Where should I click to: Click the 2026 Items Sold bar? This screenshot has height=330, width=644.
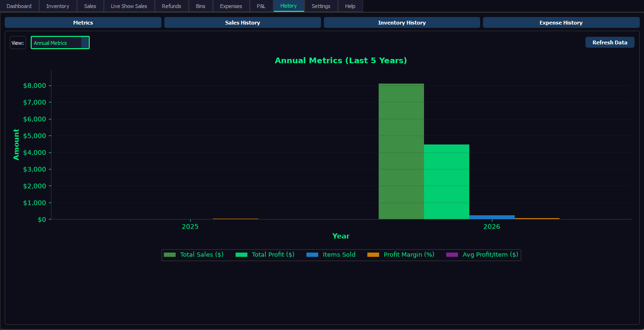[x=492, y=217]
